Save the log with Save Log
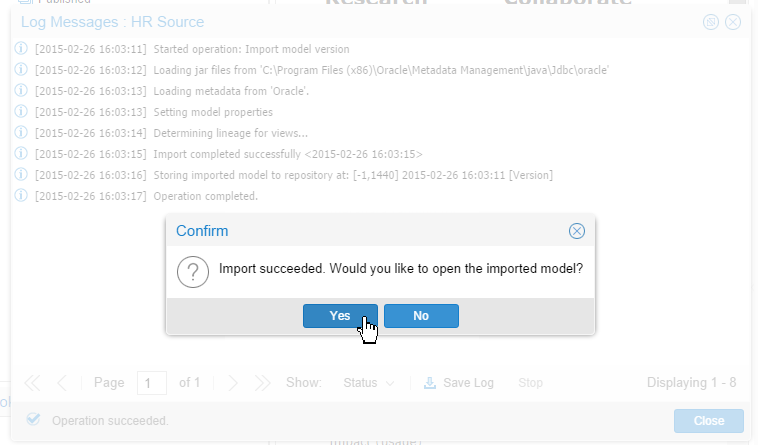Screen dimensions: 758x445 click(459, 383)
